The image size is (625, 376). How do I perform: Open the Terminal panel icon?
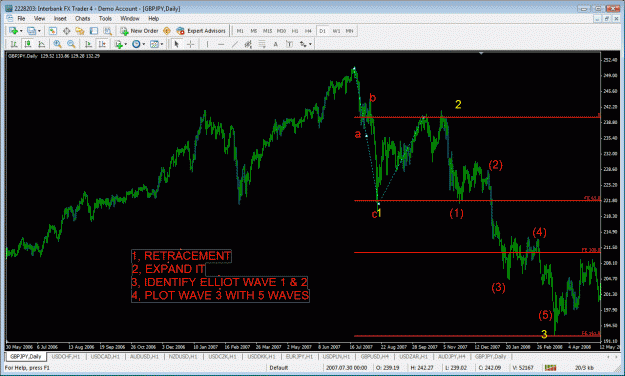[94, 31]
